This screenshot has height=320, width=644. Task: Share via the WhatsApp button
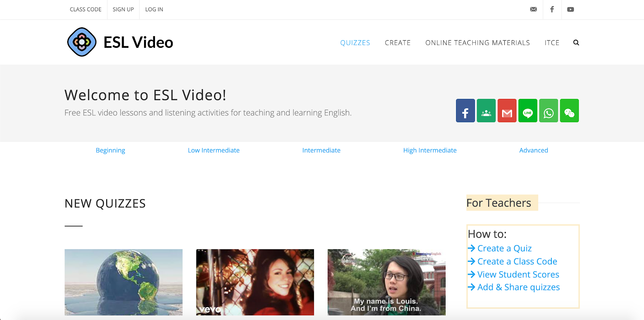point(549,111)
